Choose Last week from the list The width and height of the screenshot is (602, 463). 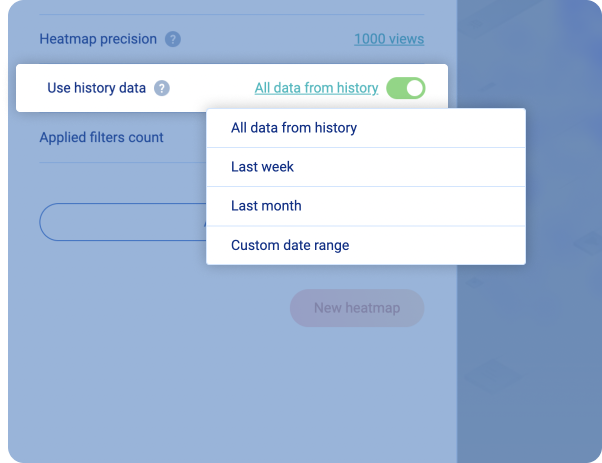(366, 167)
